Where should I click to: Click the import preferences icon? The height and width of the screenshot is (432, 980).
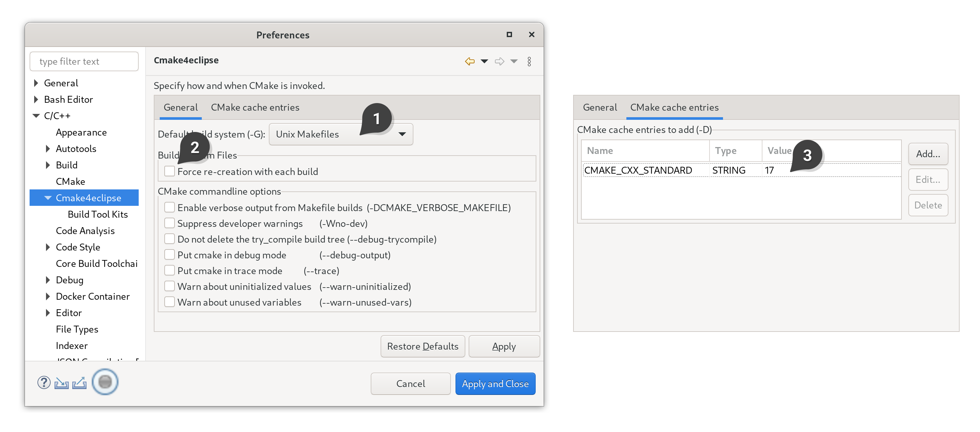61,383
